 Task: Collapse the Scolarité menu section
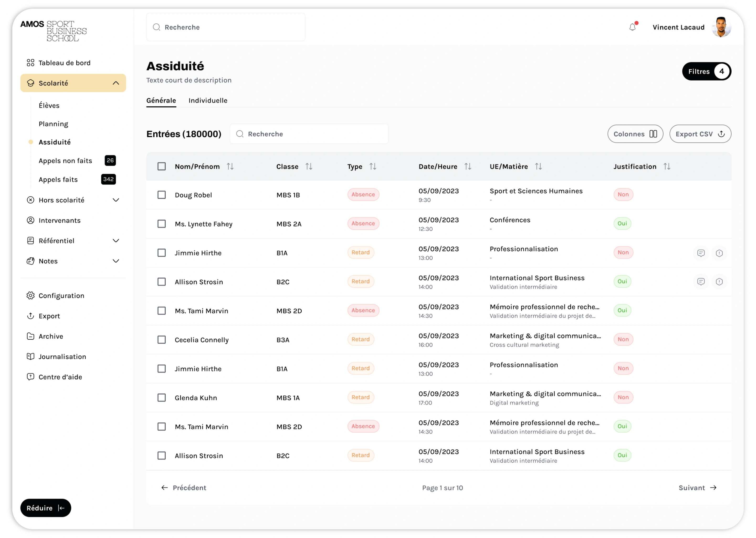[115, 83]
